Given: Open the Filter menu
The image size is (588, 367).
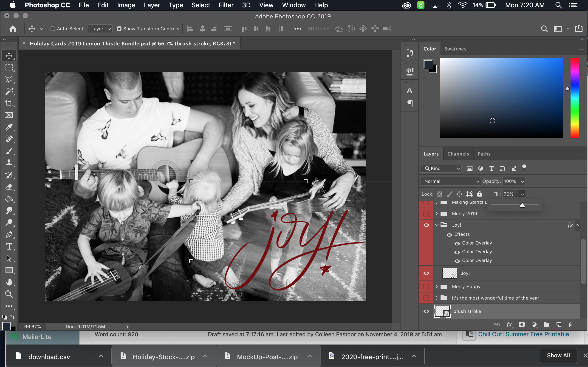Looking at the screenshot, I should (x=226, y=5).
